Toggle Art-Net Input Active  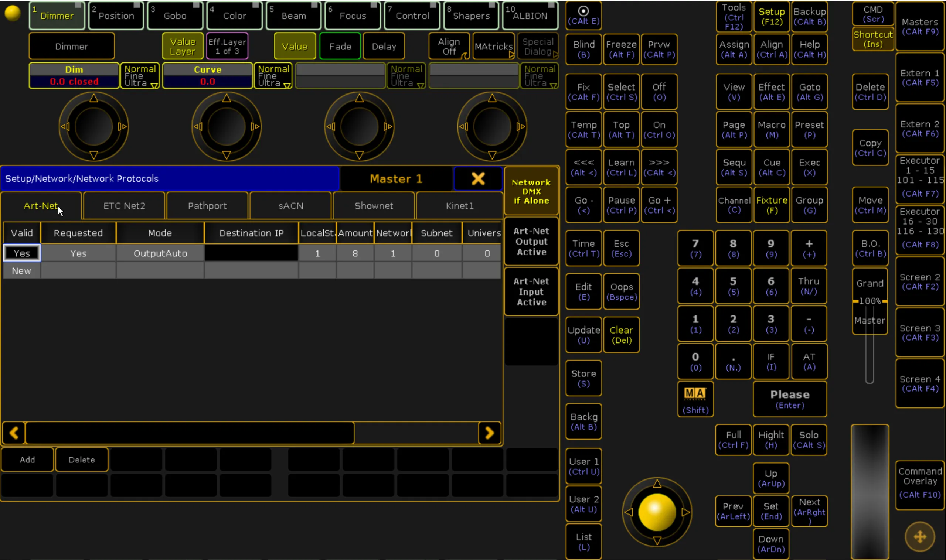[x=531, y=292]
